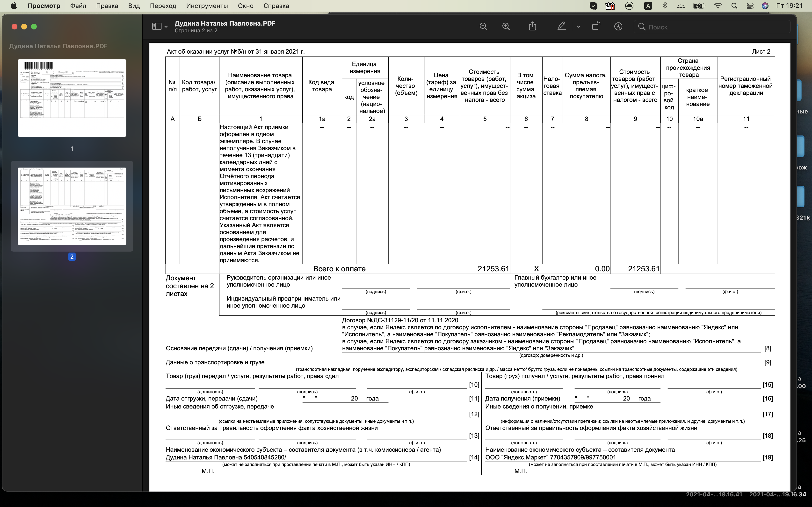Viewport: 812px width, 507px height.
Task: Show the Markup toolbar circle-pen icon
Action: pyautogui.click(x=618, y=27)
